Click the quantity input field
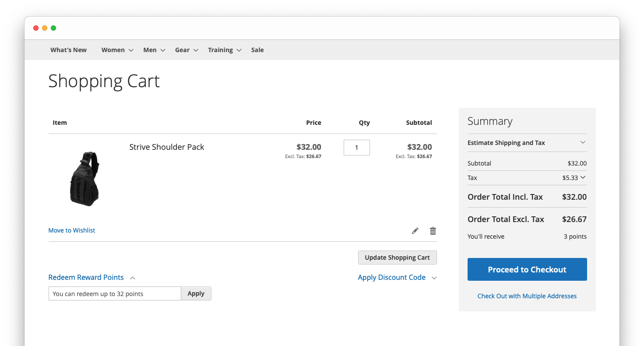The image size is (644, 346). [x=356, y=147]
